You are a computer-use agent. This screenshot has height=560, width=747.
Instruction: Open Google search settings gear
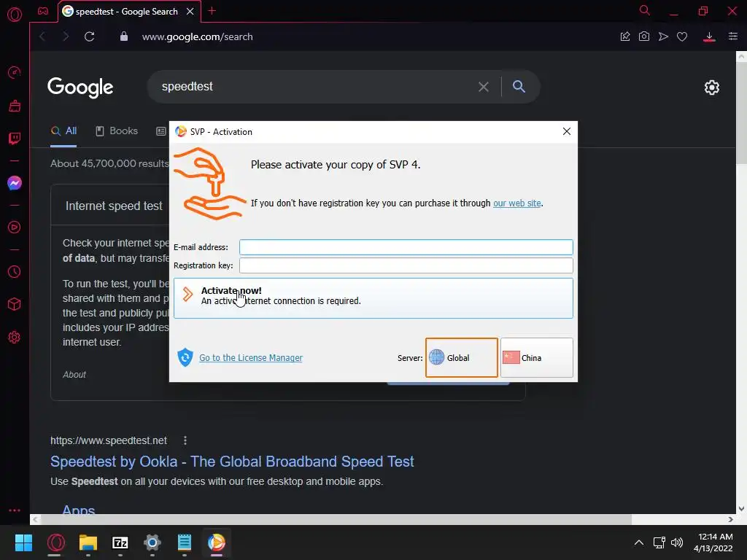pyautogui.click(x=712, y=87)
